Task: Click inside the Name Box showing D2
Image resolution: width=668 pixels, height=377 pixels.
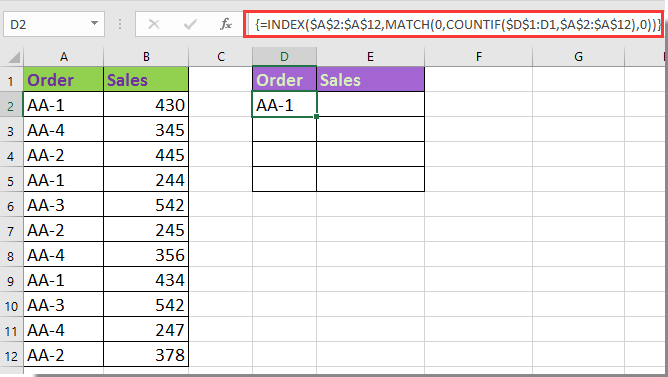Action: click(47, 24)
